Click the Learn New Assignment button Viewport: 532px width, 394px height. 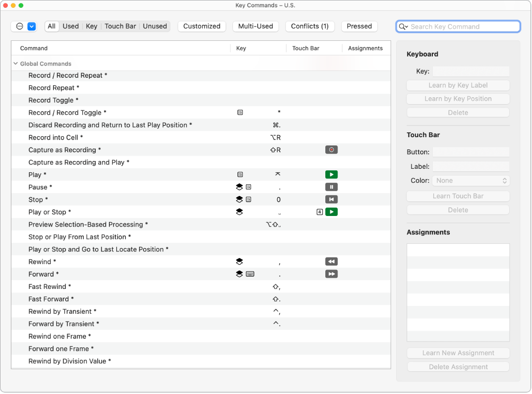[x=458, y=353]
